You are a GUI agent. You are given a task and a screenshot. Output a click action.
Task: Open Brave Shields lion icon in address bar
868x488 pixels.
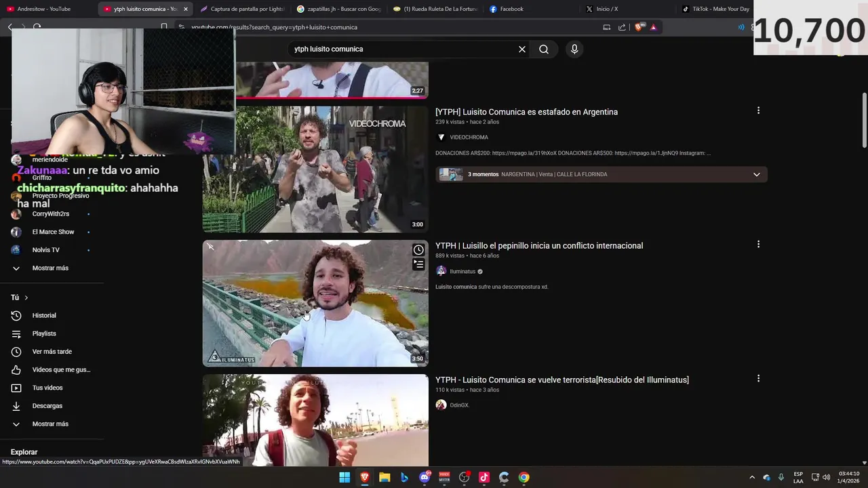coord(639,27)
